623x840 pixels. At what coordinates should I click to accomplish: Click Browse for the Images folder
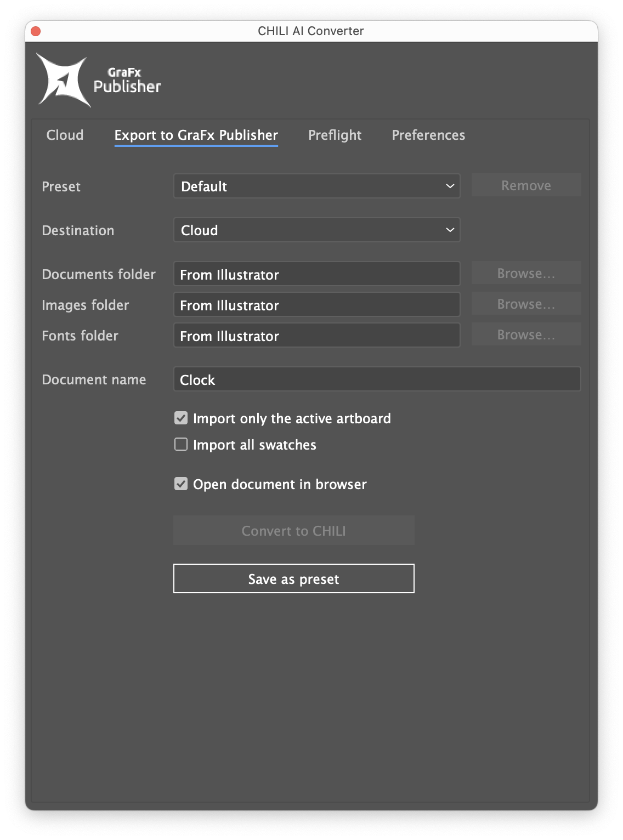click(526, 304)
